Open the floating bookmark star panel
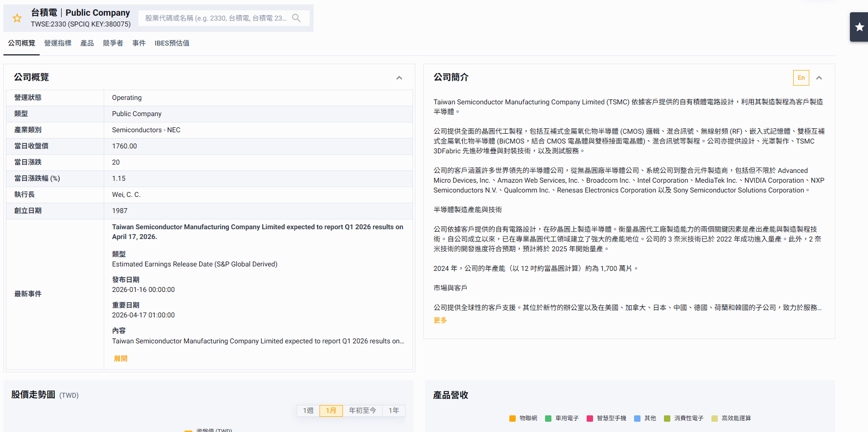868x432 pixels. pos(859,27)
